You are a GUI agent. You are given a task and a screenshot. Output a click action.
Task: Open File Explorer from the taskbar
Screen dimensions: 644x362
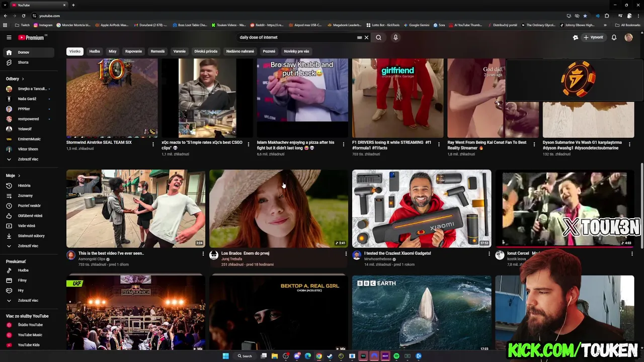tap(275, 356)
